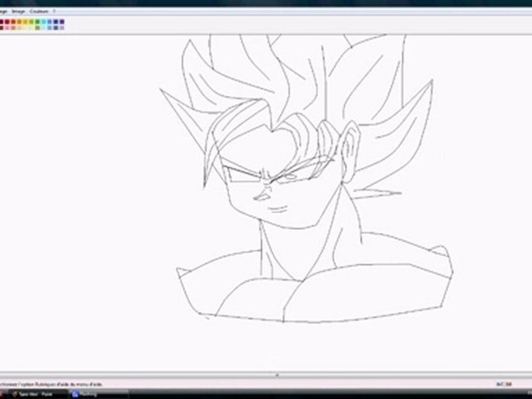Click the help hint text in the status bar
Image resolution: width=532 pixels, height=399 pixels.
click(50, 385)
